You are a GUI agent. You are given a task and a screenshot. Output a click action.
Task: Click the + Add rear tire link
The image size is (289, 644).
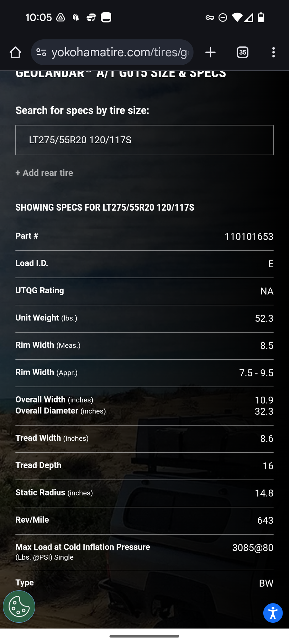click(44, 173)
